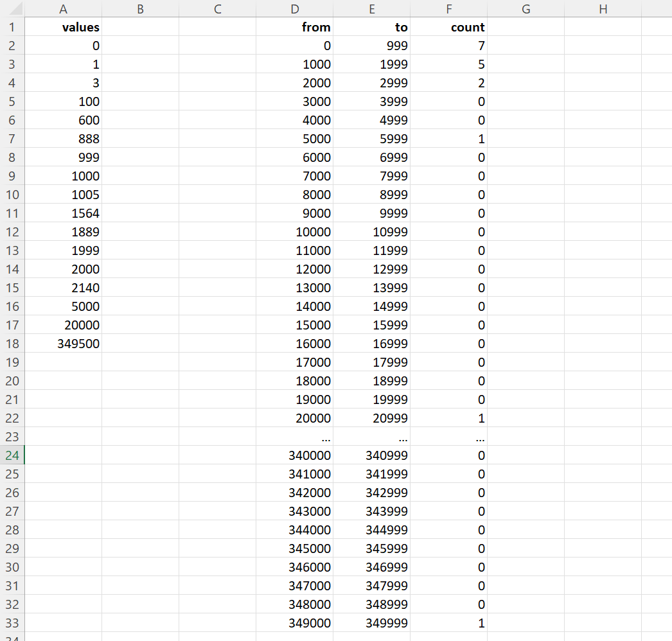Select 'to' cell with 5999
The image size is (672, 641).
tap(371, 138)
